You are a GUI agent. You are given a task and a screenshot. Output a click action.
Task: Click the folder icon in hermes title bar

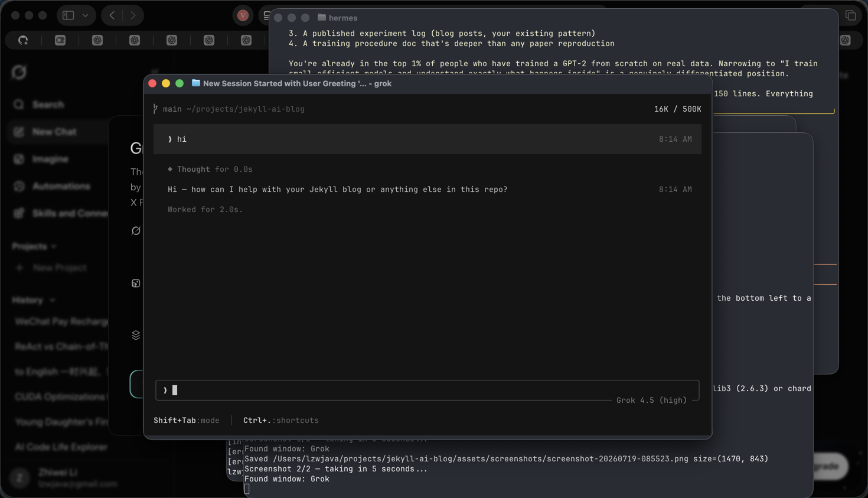(x=322, y=18)
